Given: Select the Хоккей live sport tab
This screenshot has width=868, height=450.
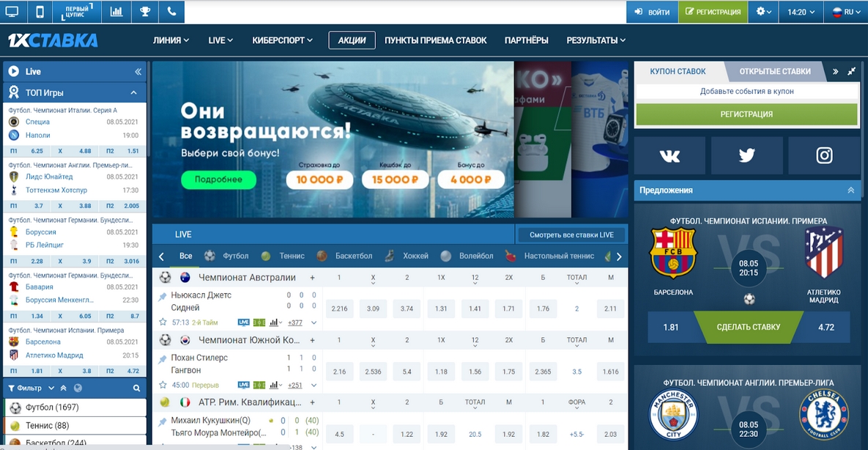Looking at the screenshot, I should tap(407, 256).
